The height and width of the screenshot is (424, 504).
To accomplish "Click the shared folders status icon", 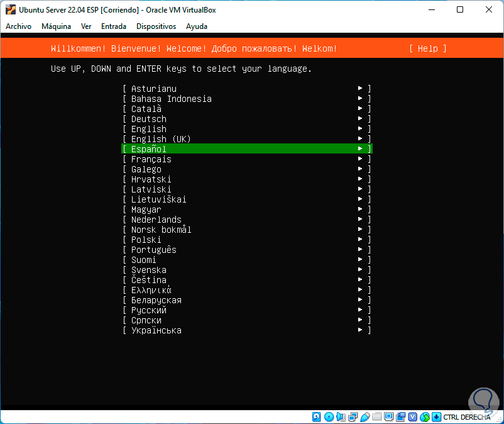I will click(376, 417).
